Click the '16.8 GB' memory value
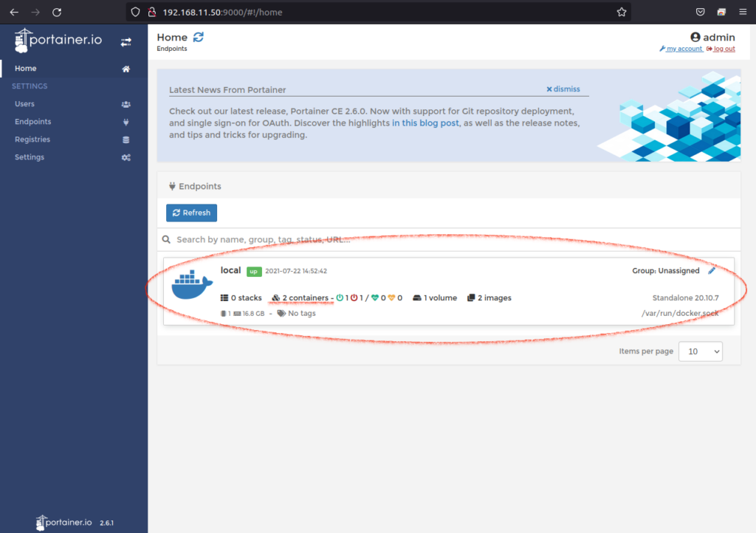Screen dimensions: 756x533 click(x=253, y=313)
